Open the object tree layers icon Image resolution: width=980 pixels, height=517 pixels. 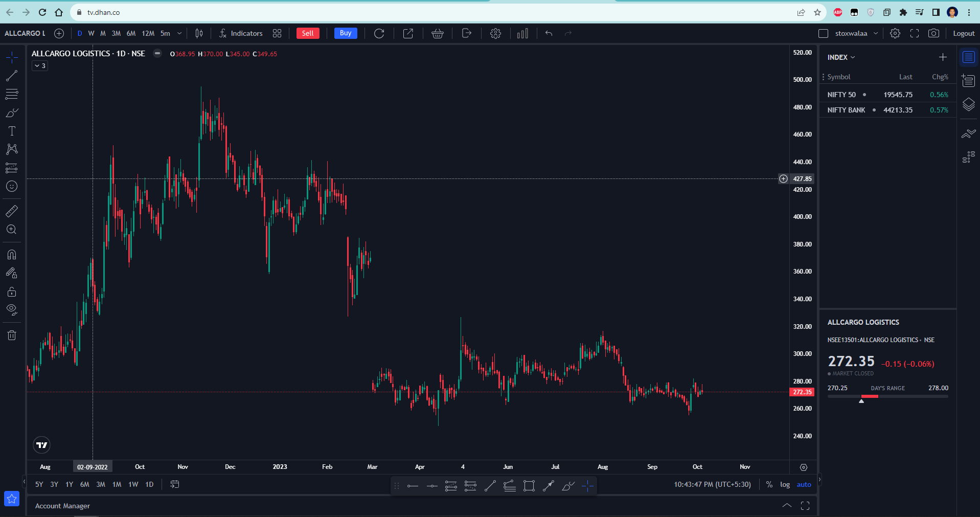click(969, 104)
